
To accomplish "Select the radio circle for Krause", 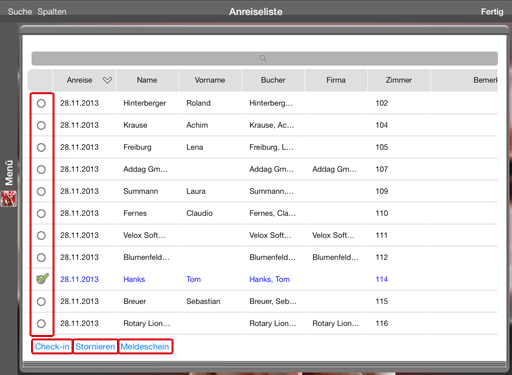I will coord(41,125).
